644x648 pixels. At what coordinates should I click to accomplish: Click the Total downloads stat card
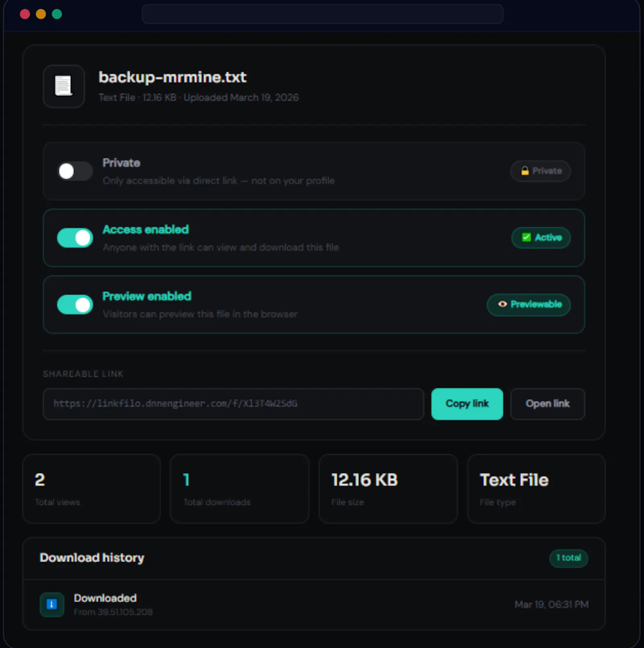point(239,489)
